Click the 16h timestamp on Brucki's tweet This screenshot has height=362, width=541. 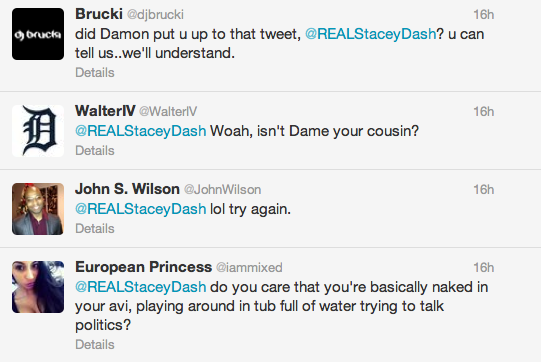pos(483,15)
